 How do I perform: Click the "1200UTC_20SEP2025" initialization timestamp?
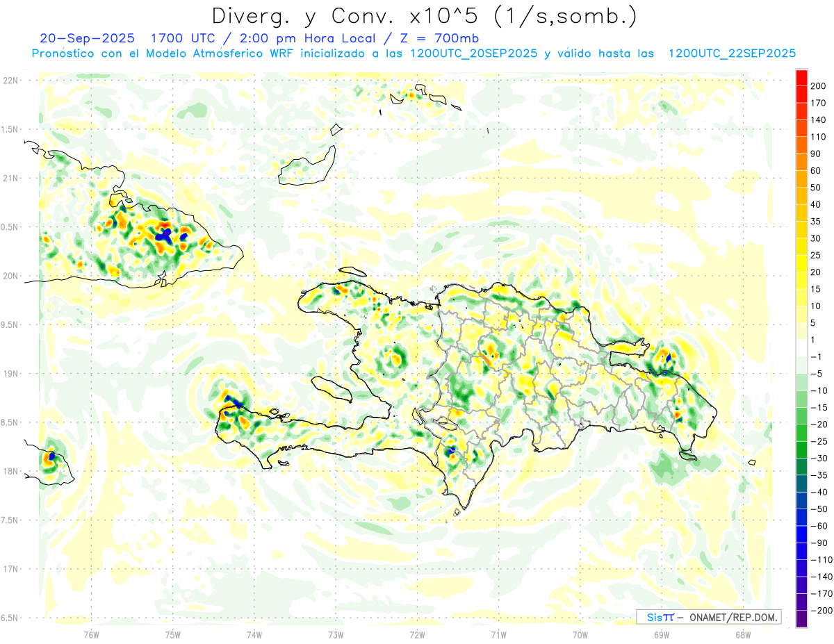pyautogui.click(x=474, y=53)
